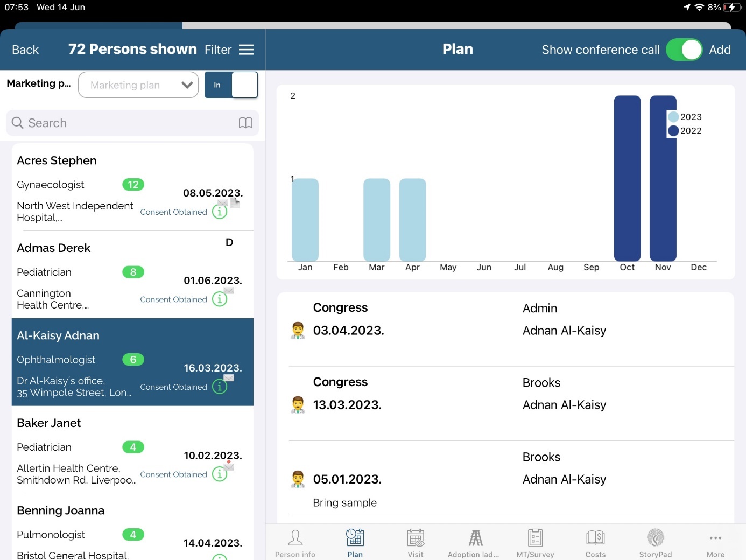Expand the Marketing plan dropdown
This screenshot has width=746, height=560.
[x=138, y=85]
